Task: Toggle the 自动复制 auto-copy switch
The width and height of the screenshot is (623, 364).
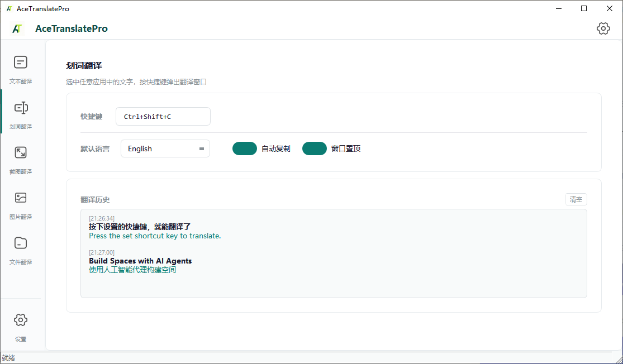Action: coord(245,149)
